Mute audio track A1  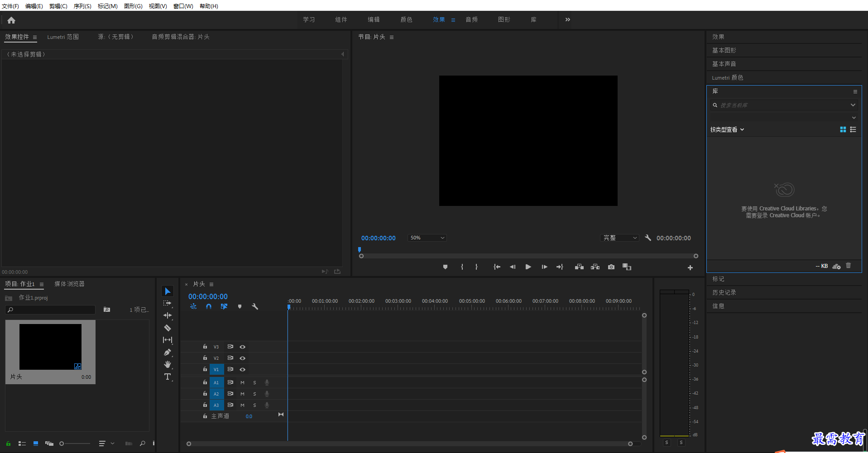pos(242,382)
